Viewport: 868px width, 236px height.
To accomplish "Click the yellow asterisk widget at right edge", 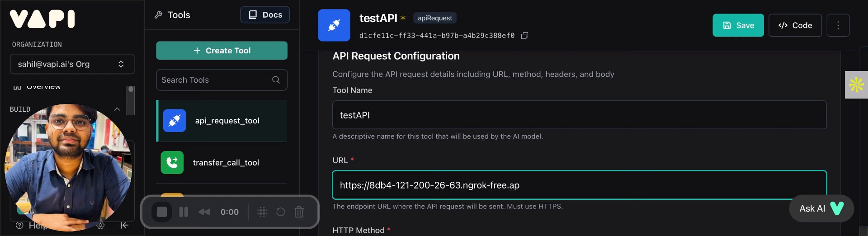I will 856,85.
